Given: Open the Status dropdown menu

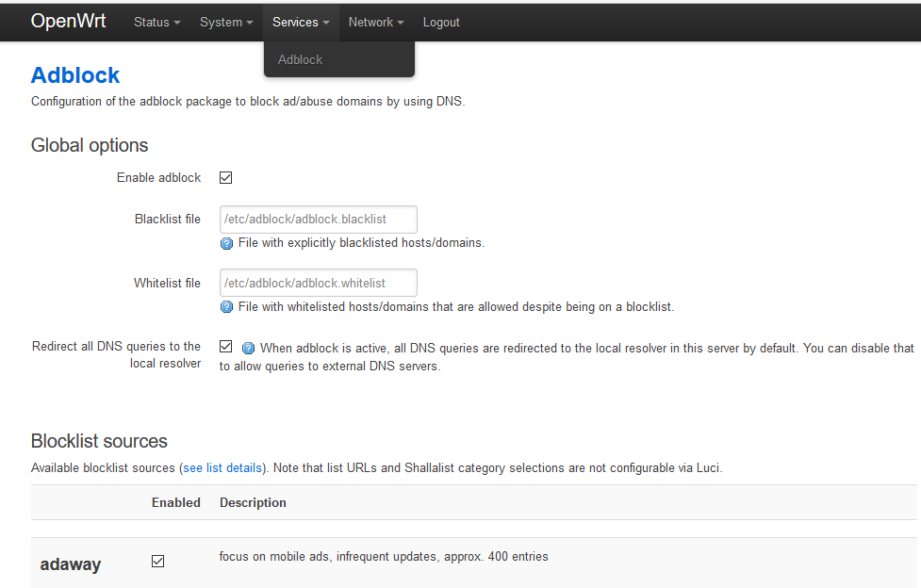Looking at the screenshot, I should 156,23.
